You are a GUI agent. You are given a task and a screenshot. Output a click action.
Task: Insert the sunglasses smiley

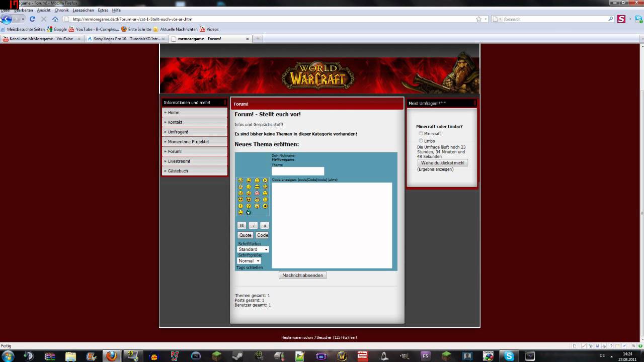pos(257,187)
